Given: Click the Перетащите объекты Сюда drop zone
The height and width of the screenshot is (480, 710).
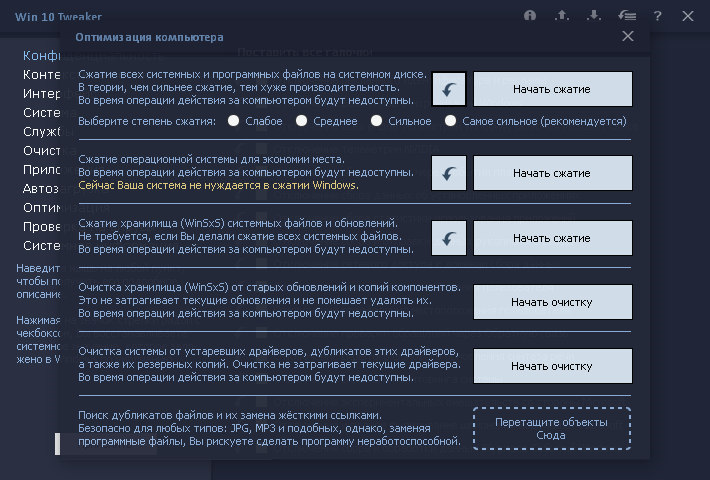Looking at the screenshot, I should click(x=552, y=428).
